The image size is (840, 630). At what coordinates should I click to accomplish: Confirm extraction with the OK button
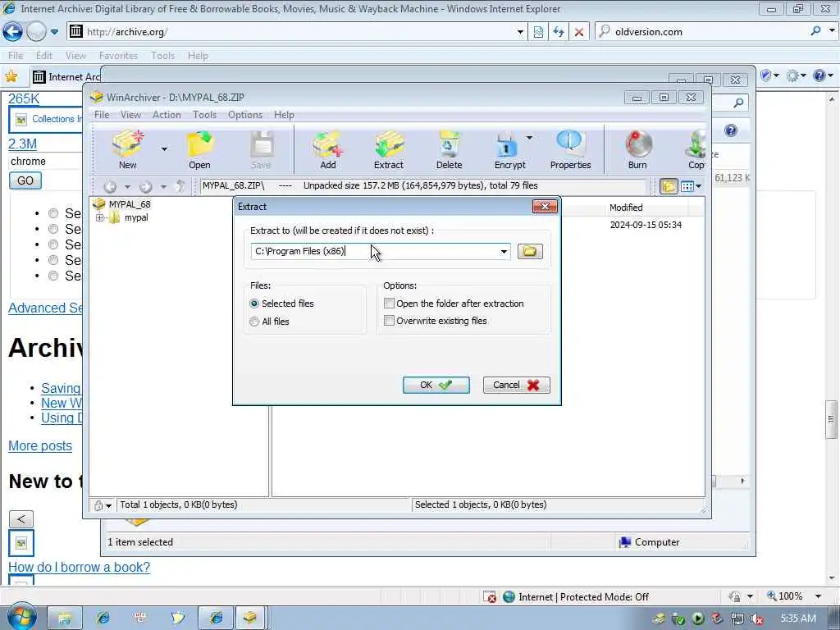436,386
